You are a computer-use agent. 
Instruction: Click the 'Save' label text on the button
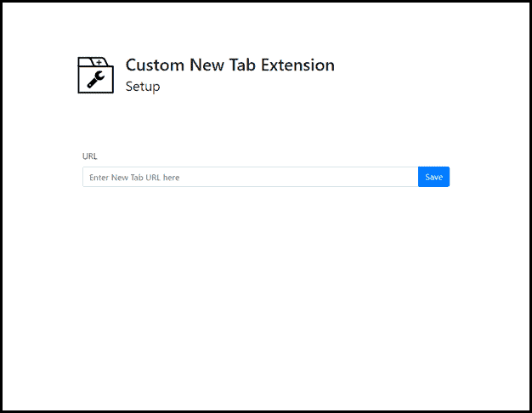pyautogui.click(x=433, y=177)
